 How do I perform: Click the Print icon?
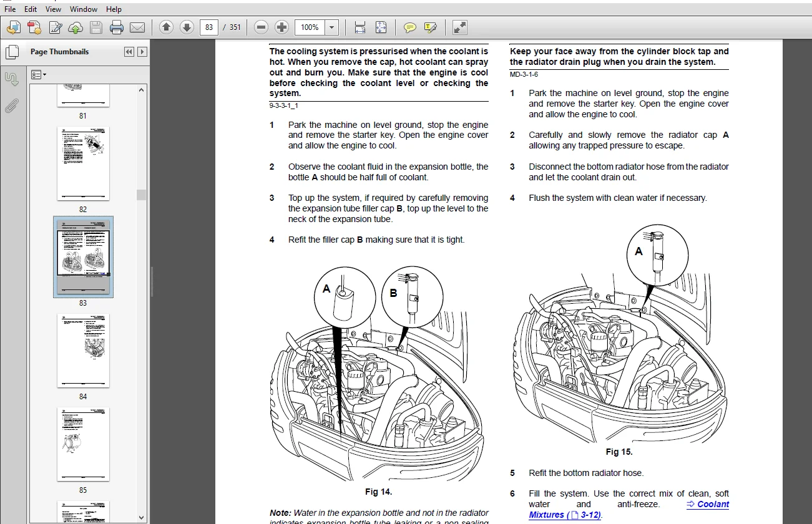[x=117, y=27]
